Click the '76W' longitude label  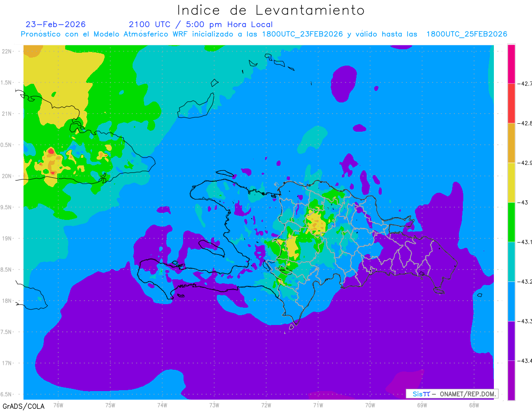(58, 405)
